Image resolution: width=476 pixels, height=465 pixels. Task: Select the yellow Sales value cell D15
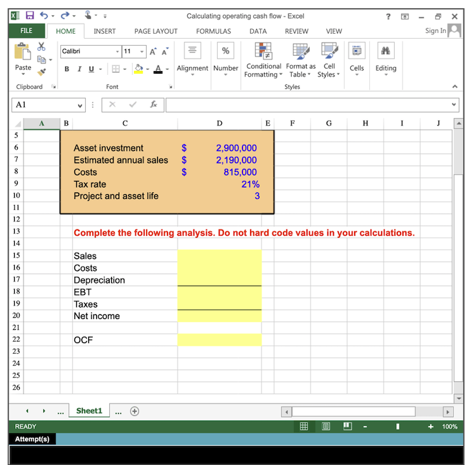pyautogui.click(x=220, y=256)
